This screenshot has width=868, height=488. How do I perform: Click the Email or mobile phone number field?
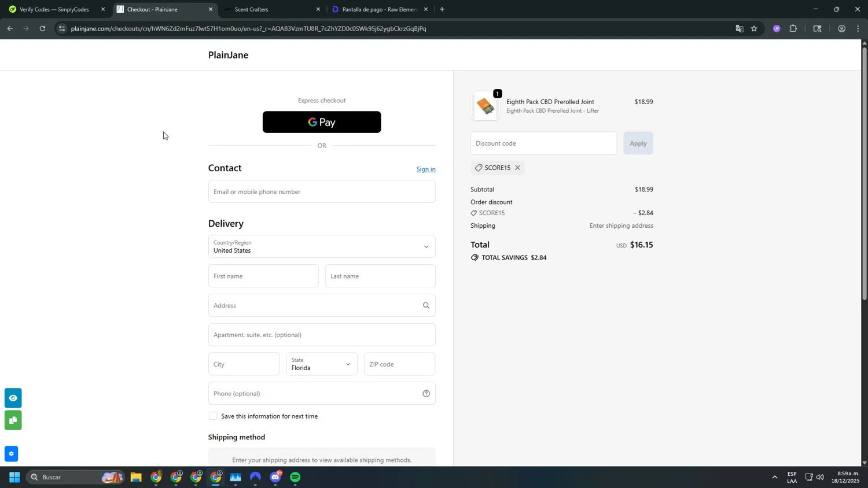(322, 191)
